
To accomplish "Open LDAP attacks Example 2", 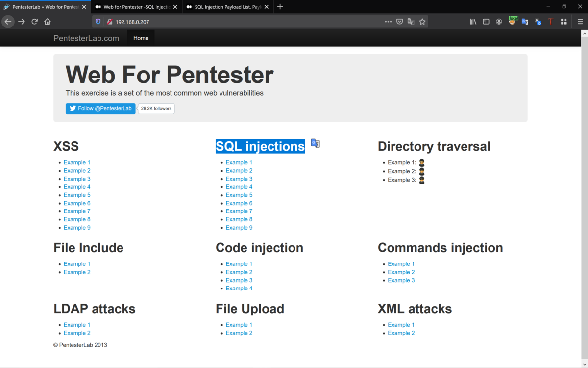I will pyautogui.click(x=77, y=333).
